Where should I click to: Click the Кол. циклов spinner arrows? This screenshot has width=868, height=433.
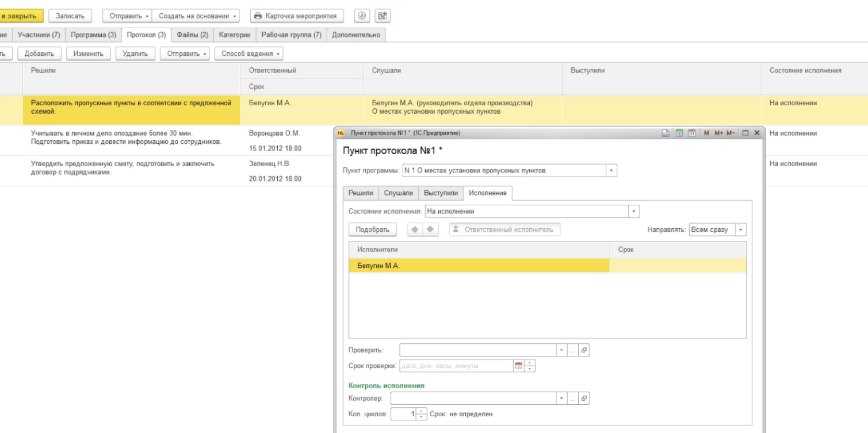(422, 414)
